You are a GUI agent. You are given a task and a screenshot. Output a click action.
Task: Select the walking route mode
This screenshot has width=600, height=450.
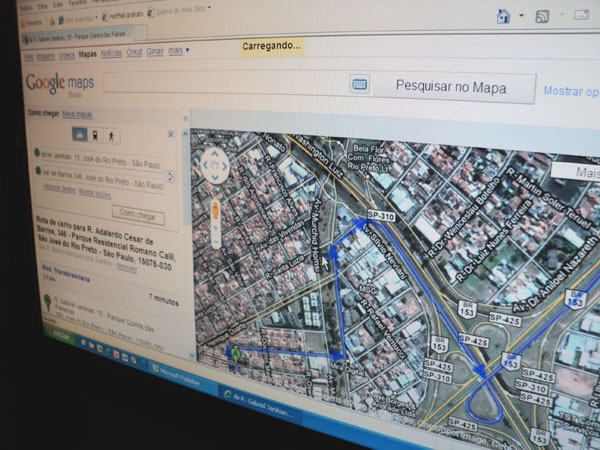tap(111, 136)
